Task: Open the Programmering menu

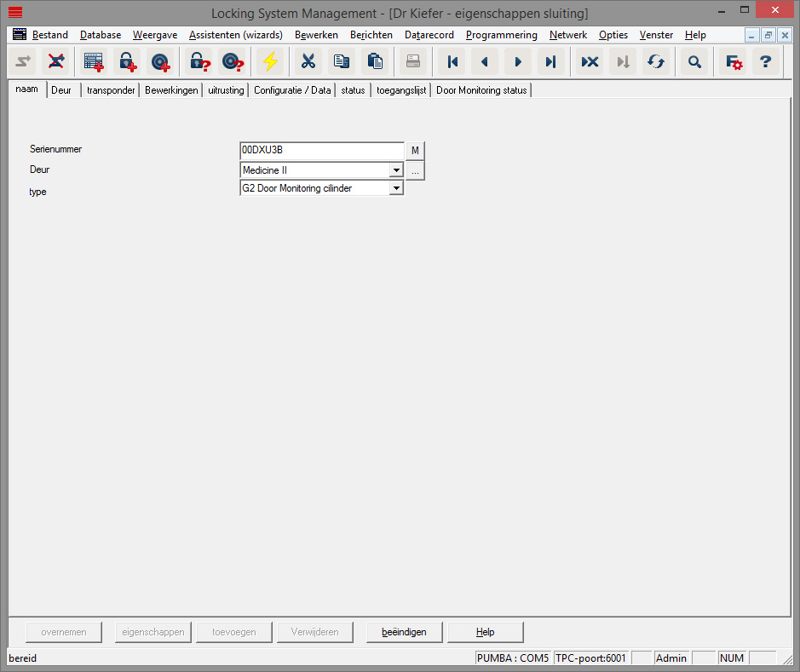Action: 501,35
